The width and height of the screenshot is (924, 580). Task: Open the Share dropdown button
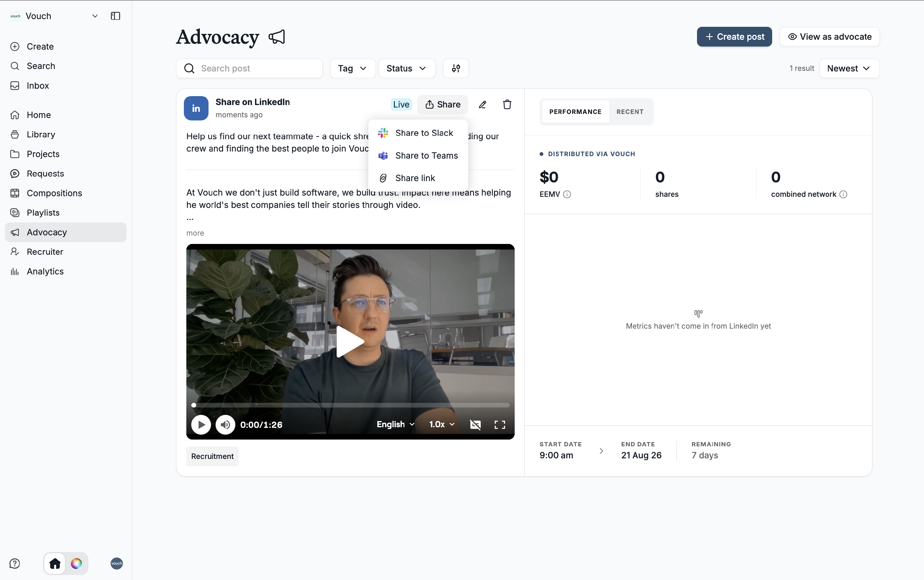click(443, 104)
